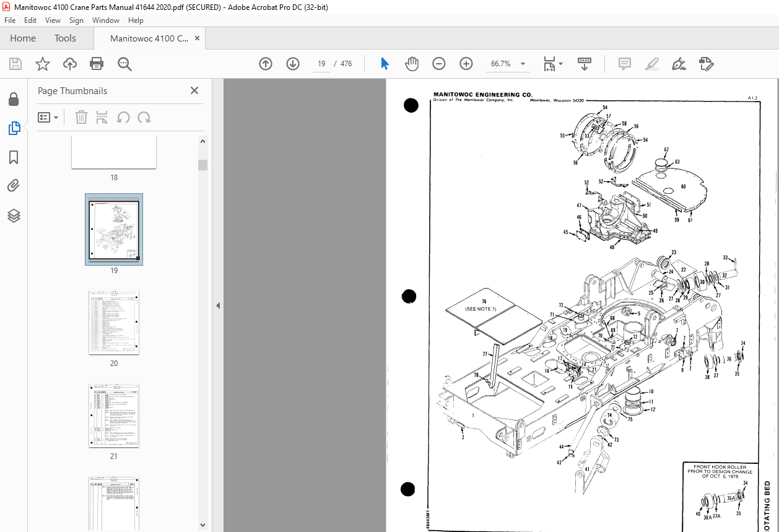Open the Layers sidebar panel
This screenshot has height=532, width=779.
click(x=14, y=216)
